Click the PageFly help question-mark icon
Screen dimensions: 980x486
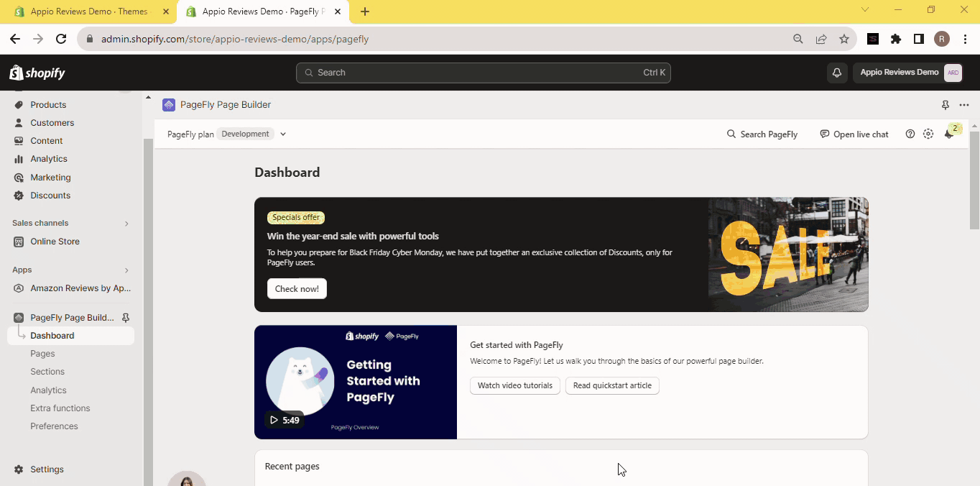(910, 134)
